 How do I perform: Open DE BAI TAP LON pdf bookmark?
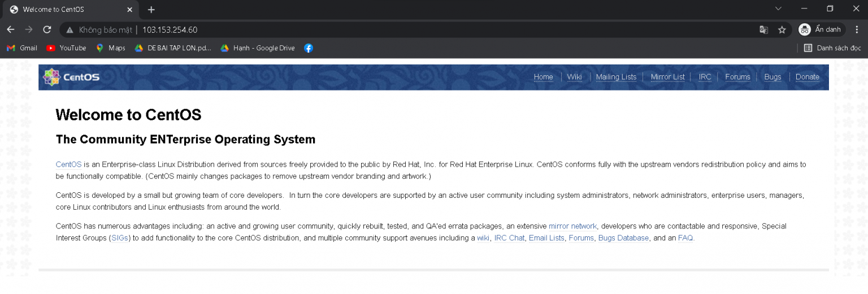click(x=173, y=48)
